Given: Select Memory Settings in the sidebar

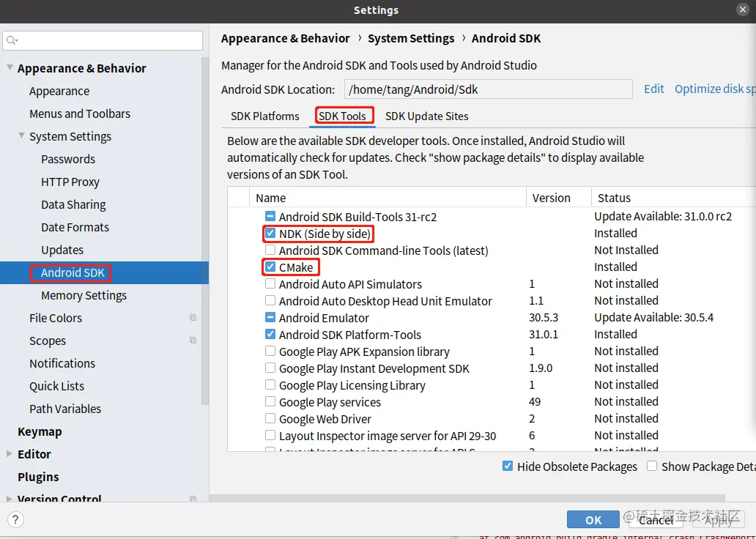Looking at the screenshot, I should (x=84, y=295).
